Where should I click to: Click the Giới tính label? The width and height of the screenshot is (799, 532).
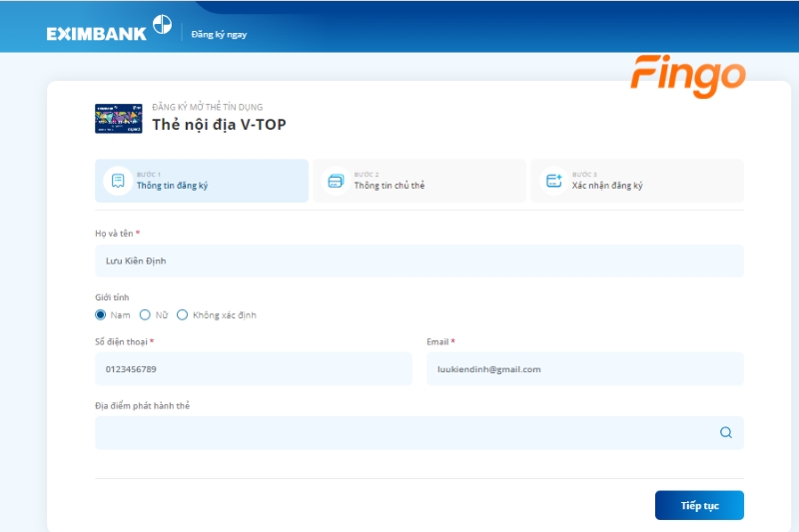pos(112,297)
